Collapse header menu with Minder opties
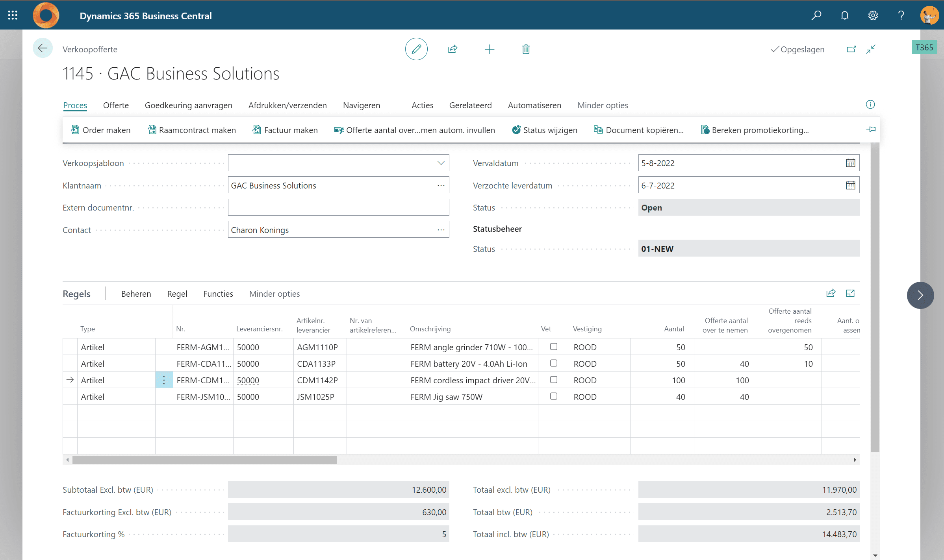This screenshot has height=560, width=944. click(x=603, y=105)
